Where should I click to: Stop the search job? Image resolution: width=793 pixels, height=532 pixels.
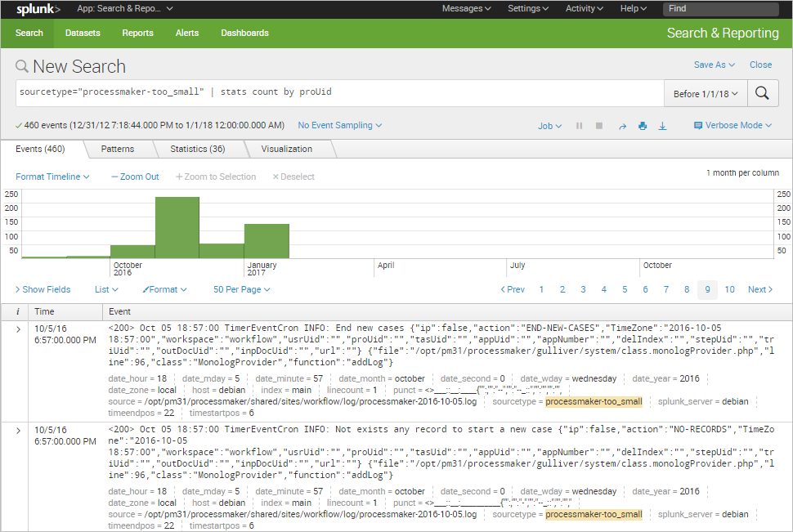(x=599, y=126)
